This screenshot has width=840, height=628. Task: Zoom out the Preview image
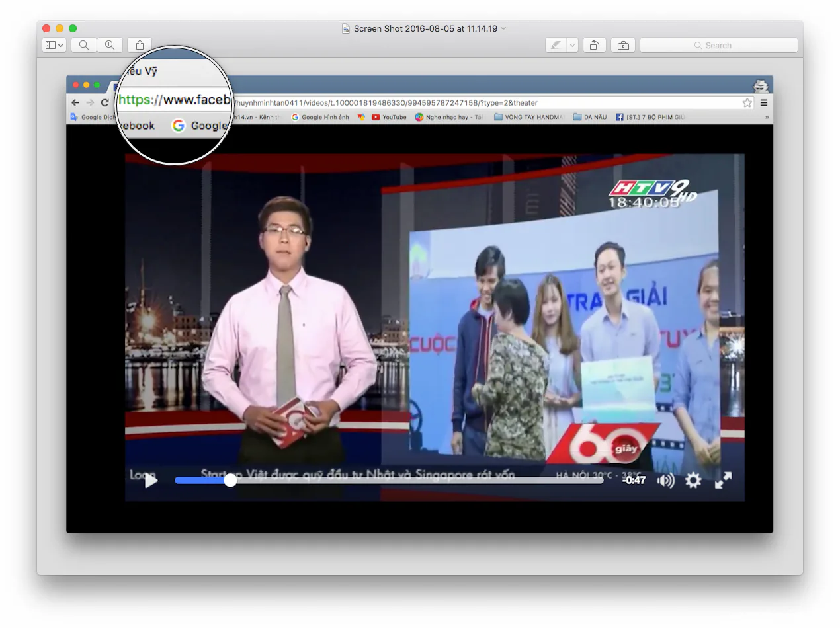pos(84,45)
